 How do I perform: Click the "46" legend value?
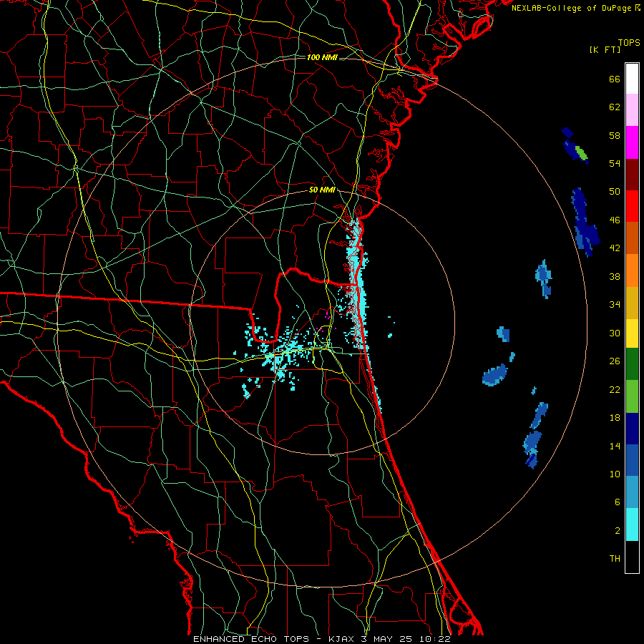[x=615, y=220]
